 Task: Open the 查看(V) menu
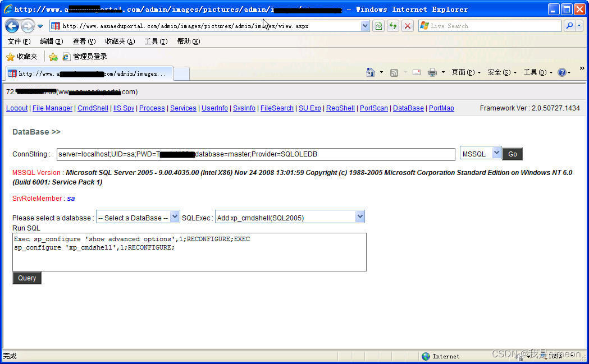click(x=84, y=42)
